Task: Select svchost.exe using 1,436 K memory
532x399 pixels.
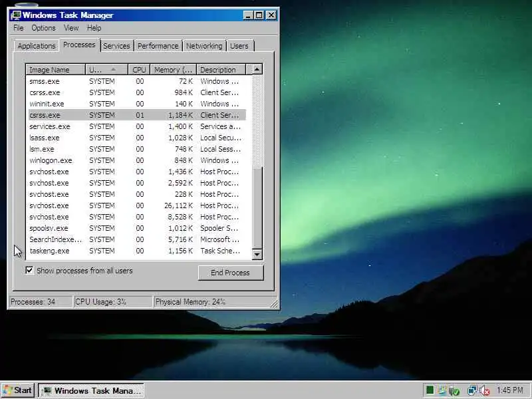Action: (137, 172)
